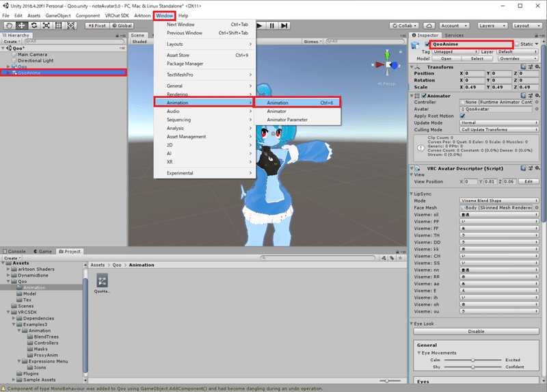The width and height of the screenshot is (547, 392).
Task: Lock the Hierarchy panel
Action: (117, 36)
